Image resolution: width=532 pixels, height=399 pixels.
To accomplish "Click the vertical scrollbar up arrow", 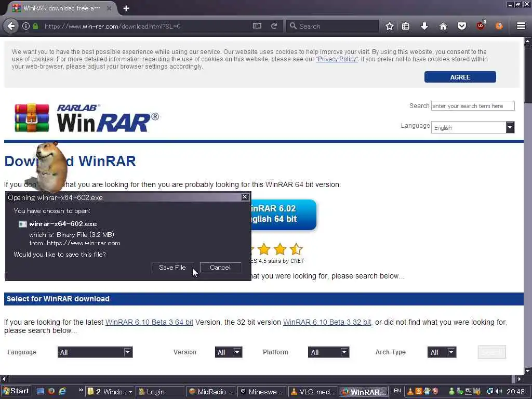I will coord(528,42).
